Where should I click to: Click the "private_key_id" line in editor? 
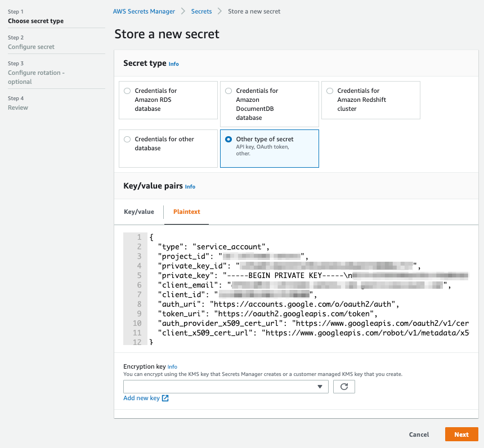coord(289,266)
